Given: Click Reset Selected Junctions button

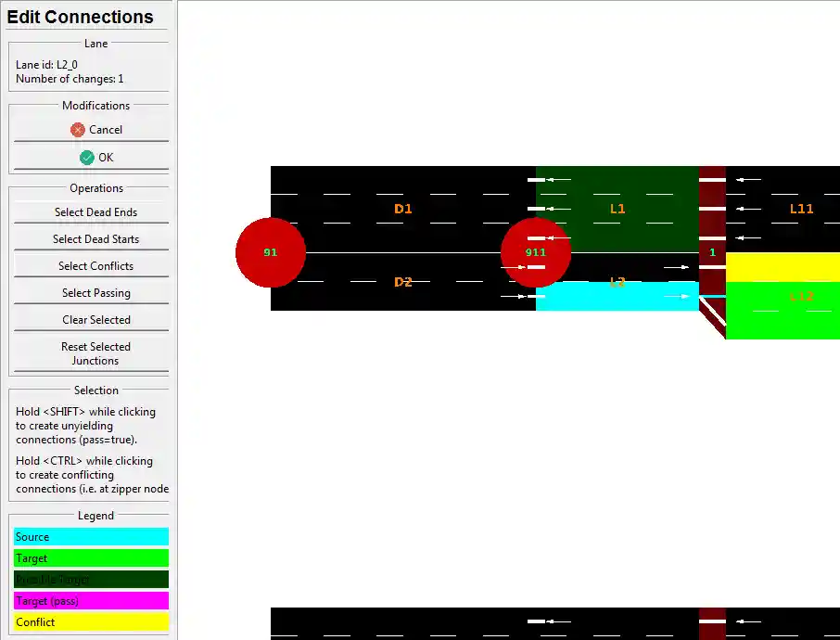Looking at the screenshot, I should tap(91, 353).
